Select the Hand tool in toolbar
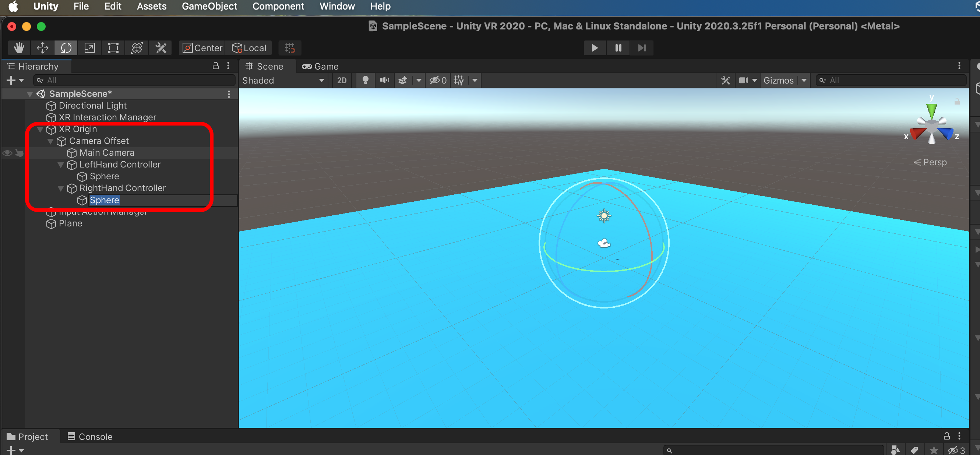Viewport: 980px width, 455px height. 19,48
